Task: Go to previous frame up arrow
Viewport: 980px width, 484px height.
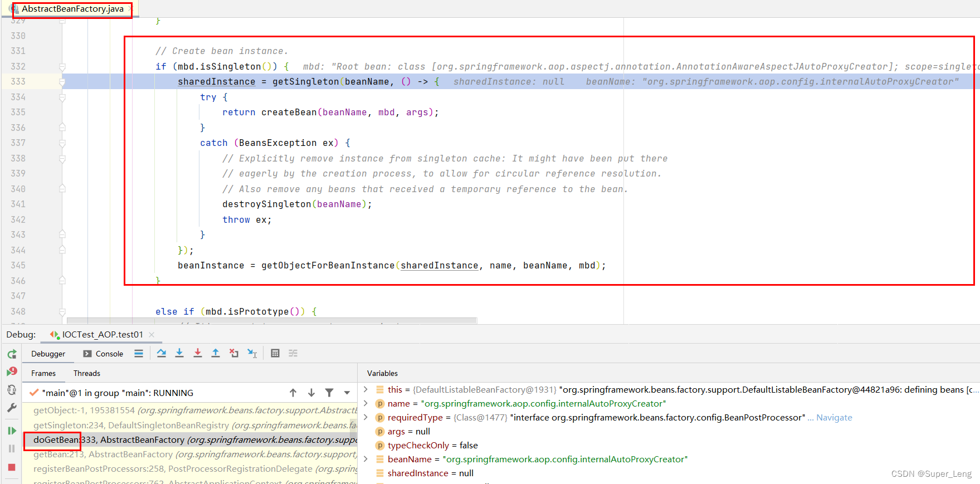Action: pos(293,393)
